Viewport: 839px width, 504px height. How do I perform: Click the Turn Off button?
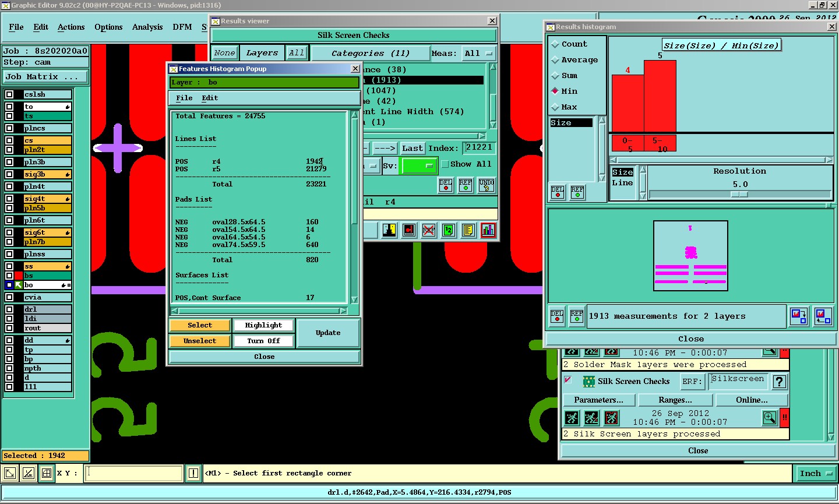pyautogui.click(x=263, y=341)
